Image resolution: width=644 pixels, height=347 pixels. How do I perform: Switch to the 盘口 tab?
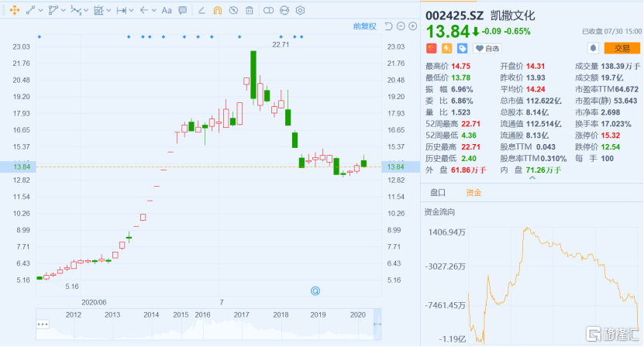tap(438, 193)
